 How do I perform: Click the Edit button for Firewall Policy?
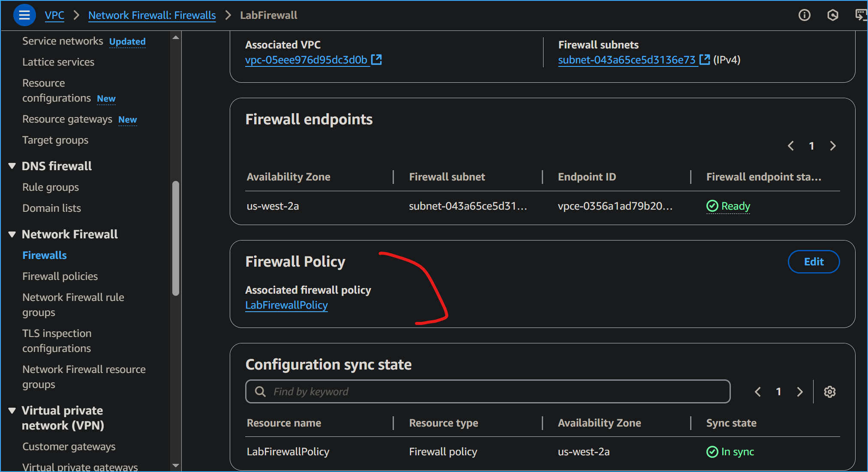(813, 262)
